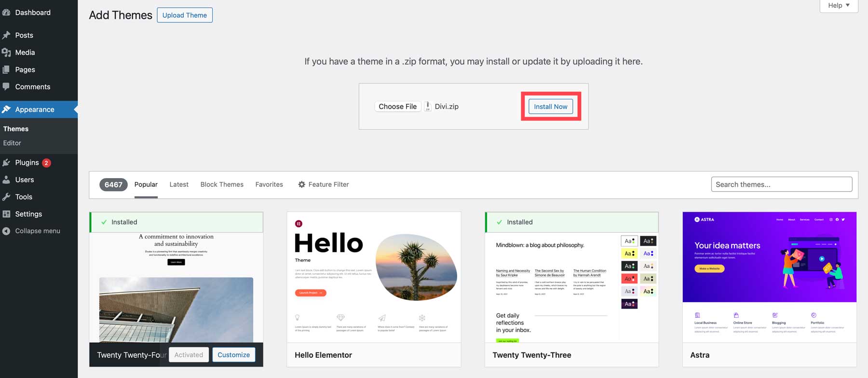The width and height of the screenshot is (868, 378).
Task: Click the Twenty Twenty-Three theme name
Action: pos(532,355)
